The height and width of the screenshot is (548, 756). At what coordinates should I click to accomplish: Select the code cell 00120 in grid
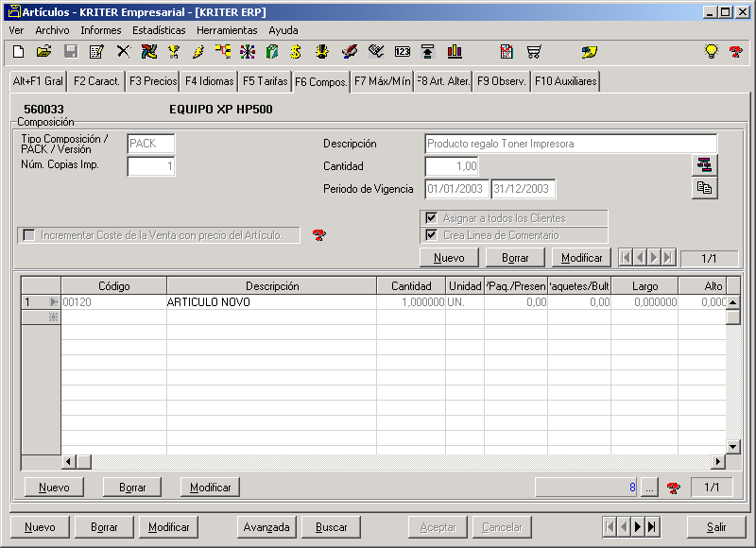[x=113, y=302]
